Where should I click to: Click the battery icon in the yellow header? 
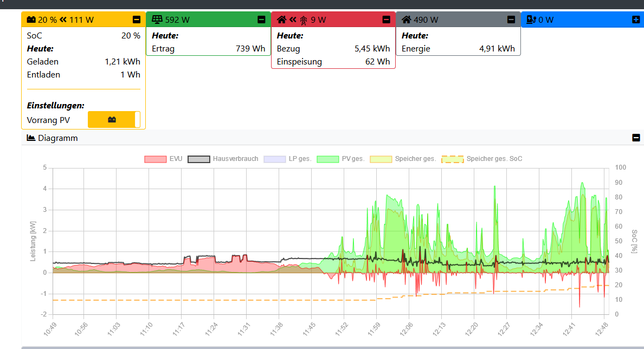click(x=31, y=20)
